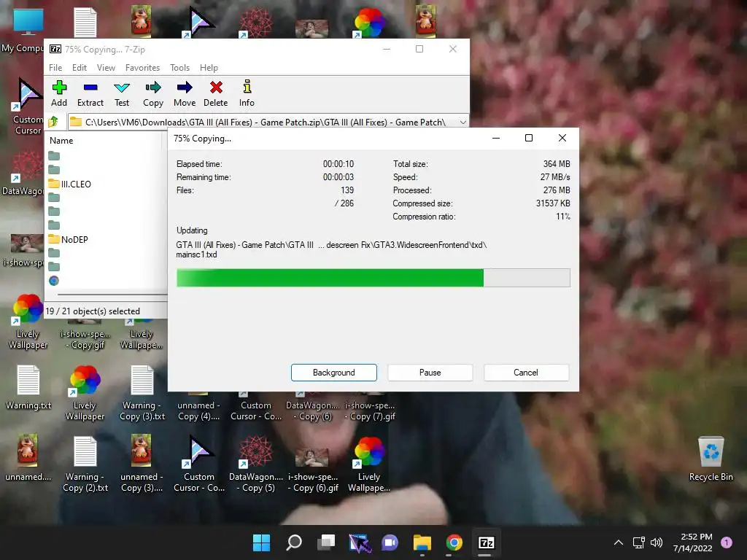Click the red Delete toolbar icon
The image size is (747, 560).
216,93
